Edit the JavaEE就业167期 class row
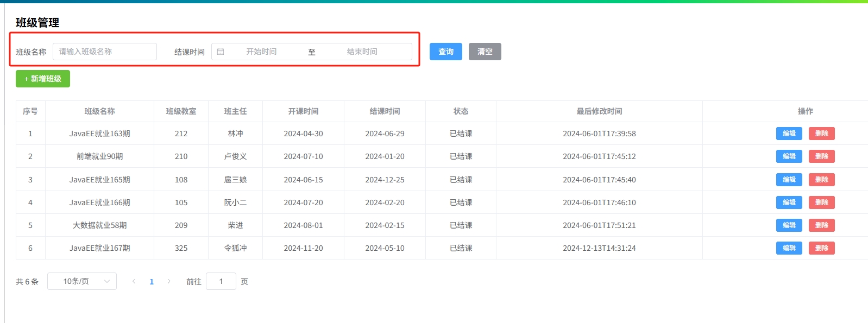Image resolution: width=868 pixels, height=323 pixels. click(x=789, y=248)
